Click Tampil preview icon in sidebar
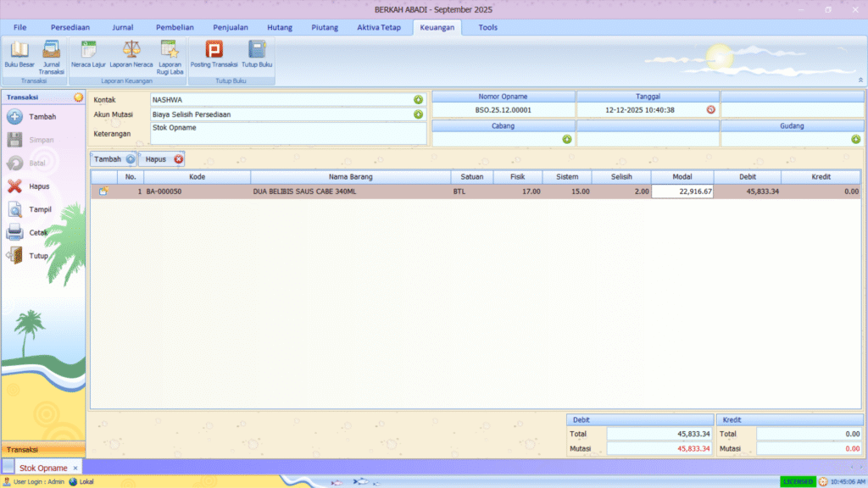Screen dimensions: 868x488 click(15, 209)
